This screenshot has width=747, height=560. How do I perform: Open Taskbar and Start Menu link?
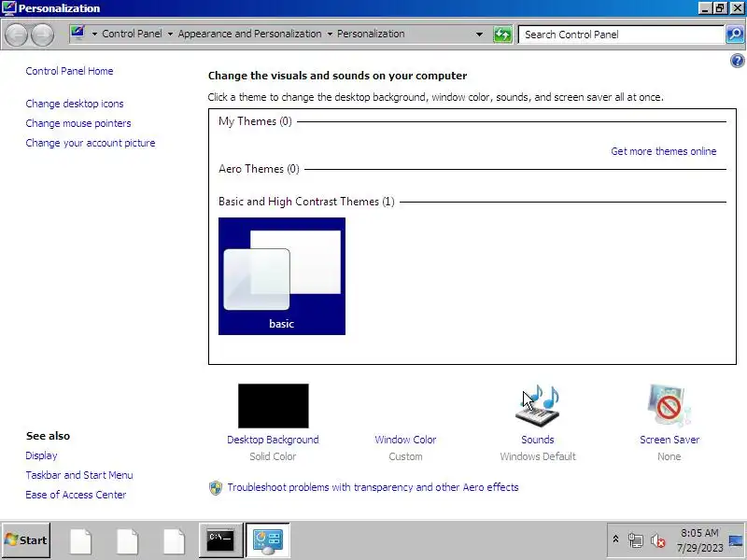(x=79, y=475)
